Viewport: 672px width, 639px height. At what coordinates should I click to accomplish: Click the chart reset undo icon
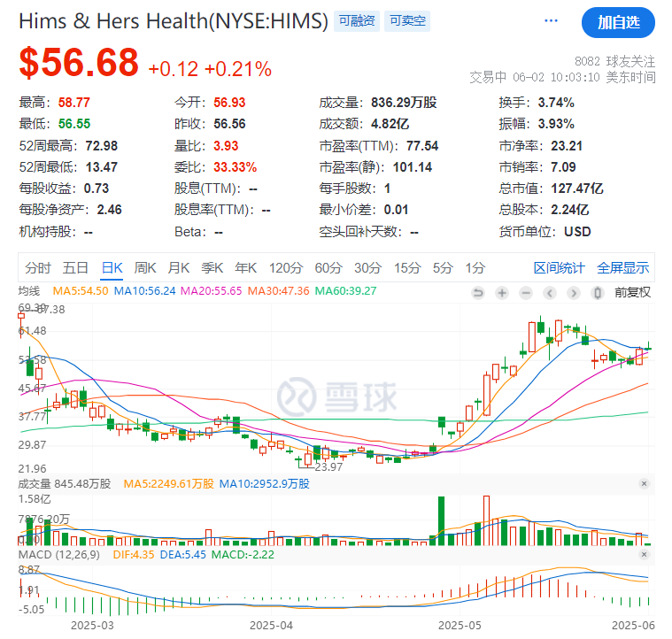click(478, 293)
